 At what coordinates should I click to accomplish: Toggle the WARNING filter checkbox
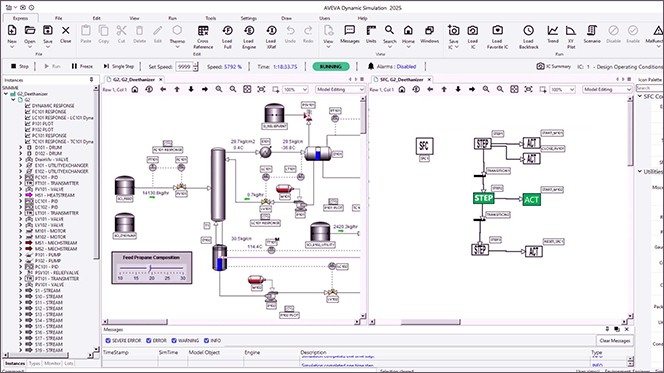pyautogui.click(x=174, y=340)
